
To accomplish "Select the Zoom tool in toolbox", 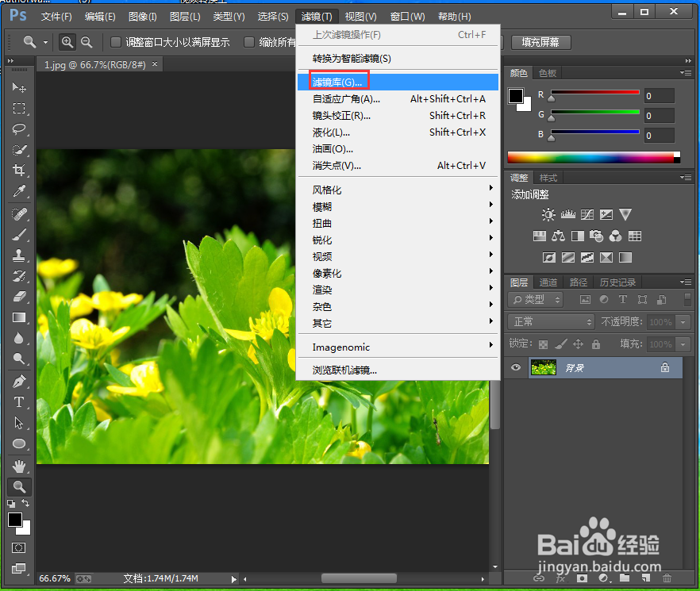I will (19, 487).
